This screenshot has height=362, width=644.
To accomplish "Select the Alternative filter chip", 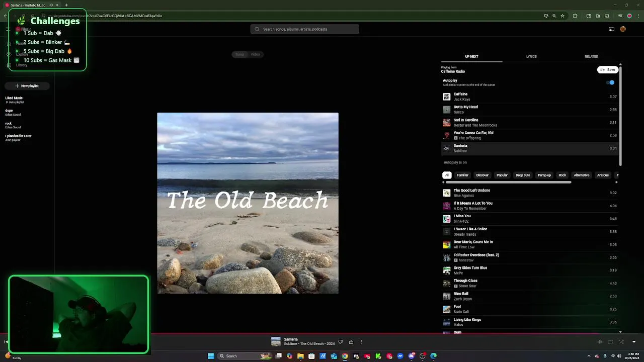I will [x=582, y=175].
